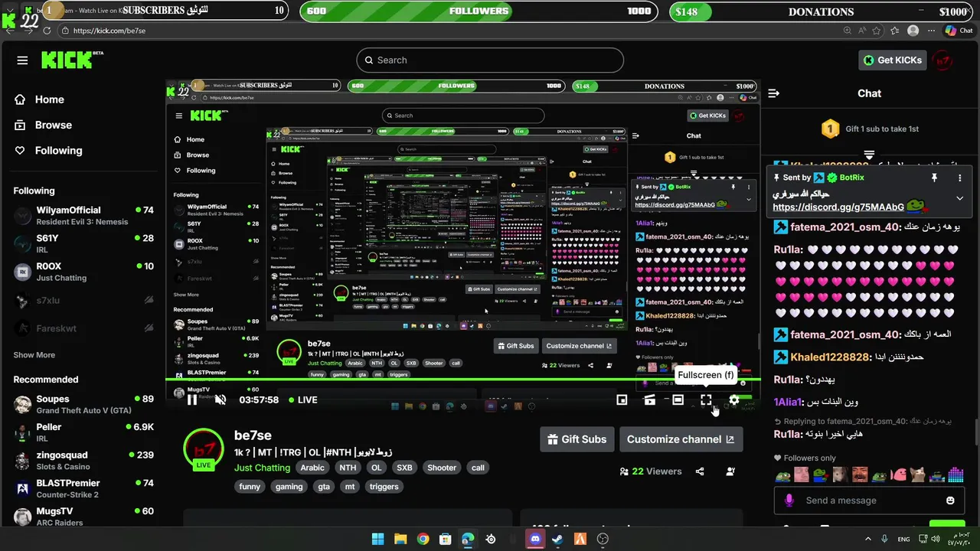Toggle theater mode in the player
Screen dimensions: 980x551
(678, 399)
